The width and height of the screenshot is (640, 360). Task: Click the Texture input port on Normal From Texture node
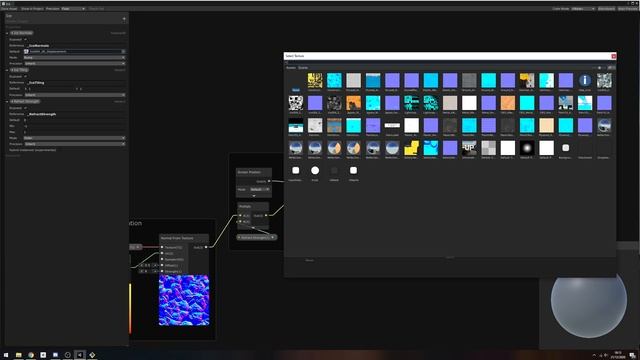click(x=162, y=247)
